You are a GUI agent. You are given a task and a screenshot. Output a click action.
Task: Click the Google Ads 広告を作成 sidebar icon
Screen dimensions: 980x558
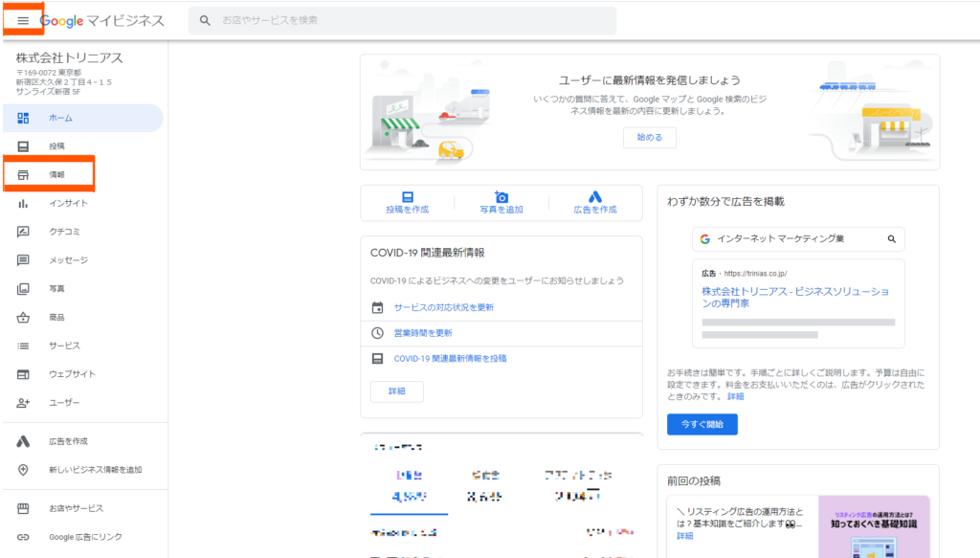coord(23,441)
